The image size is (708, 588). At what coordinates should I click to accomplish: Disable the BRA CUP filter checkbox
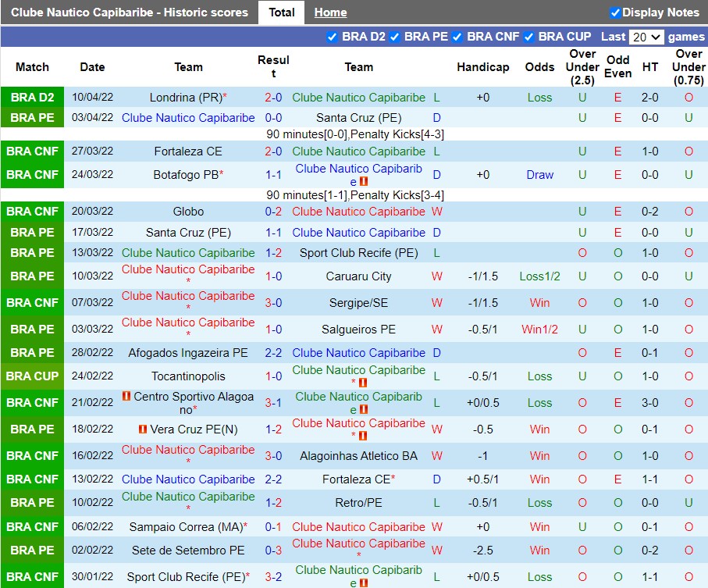point(529,37)
